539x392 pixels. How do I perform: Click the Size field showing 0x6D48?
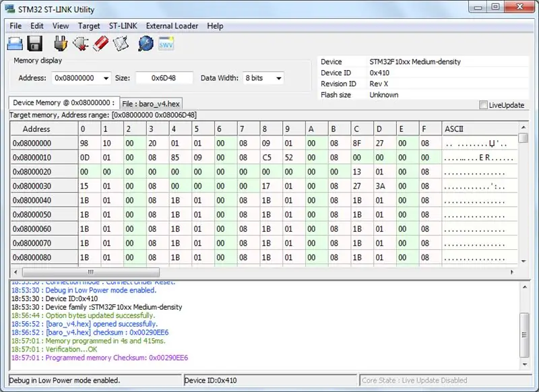[164, 78]
